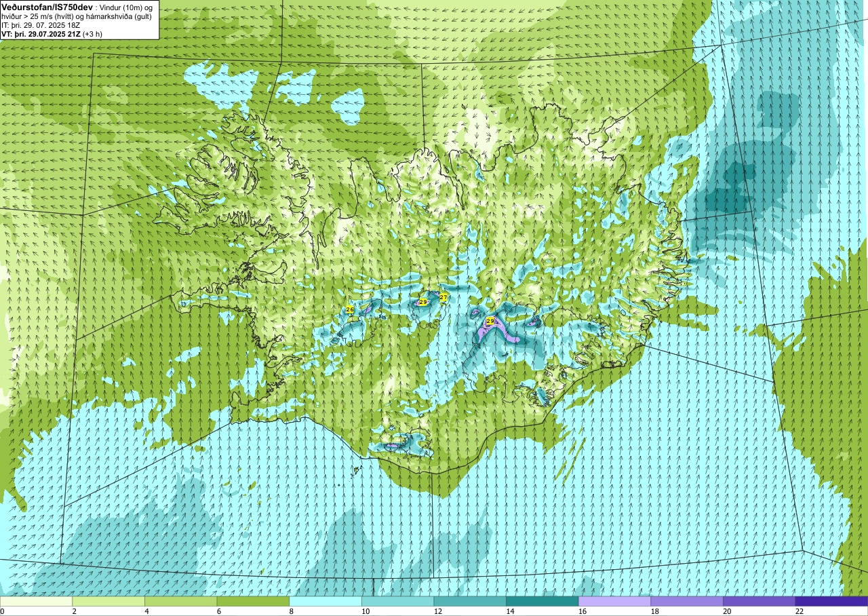Click the 'VT: þri. 29.07.2025 21Z (+3 h)' line

click(x=52, y=34)
